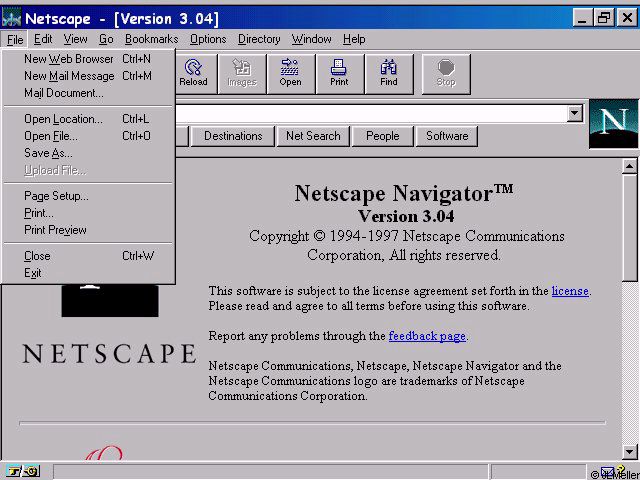Open the File menu
Viewport: 640px width, 480px height.
point(15,40)
